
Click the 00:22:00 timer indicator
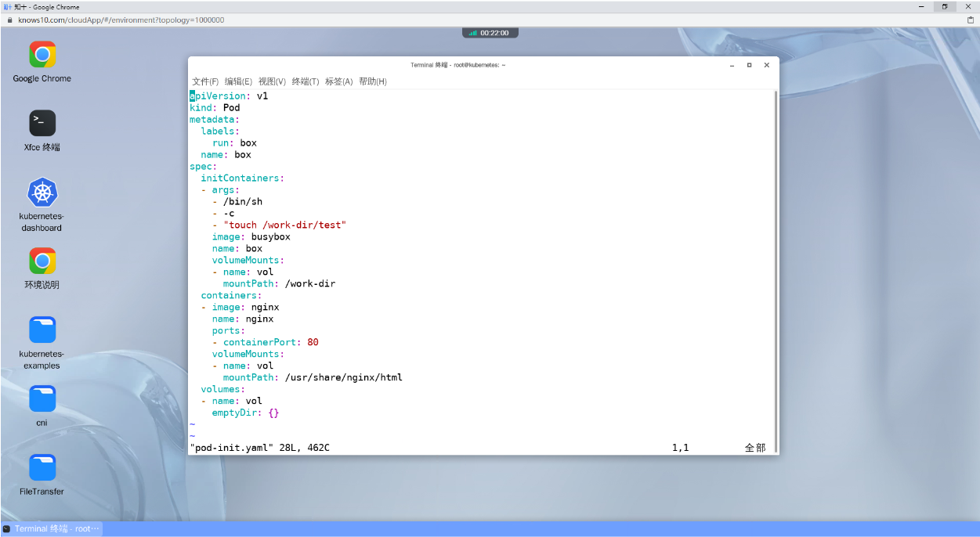pos(490,33)
